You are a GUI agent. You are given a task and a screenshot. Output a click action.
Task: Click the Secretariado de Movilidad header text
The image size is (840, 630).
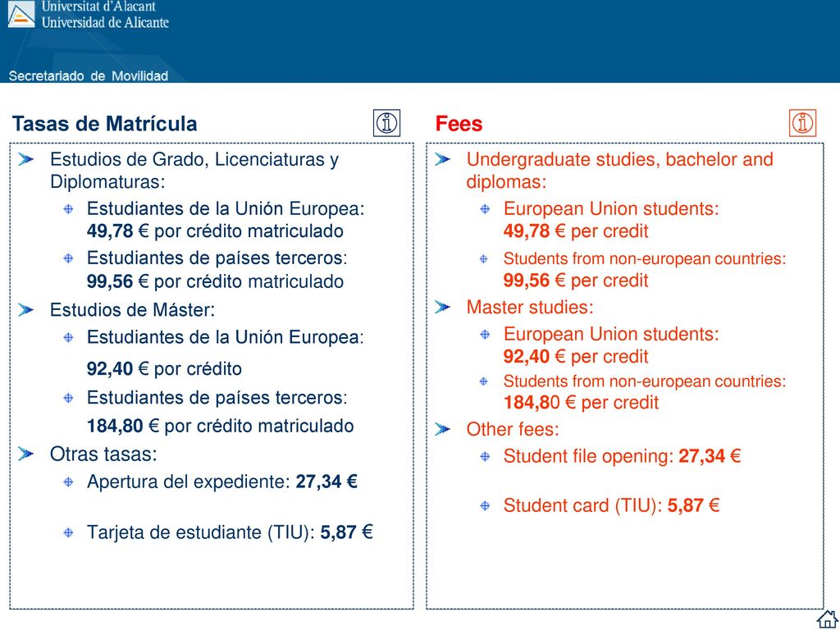pos(89,75)
